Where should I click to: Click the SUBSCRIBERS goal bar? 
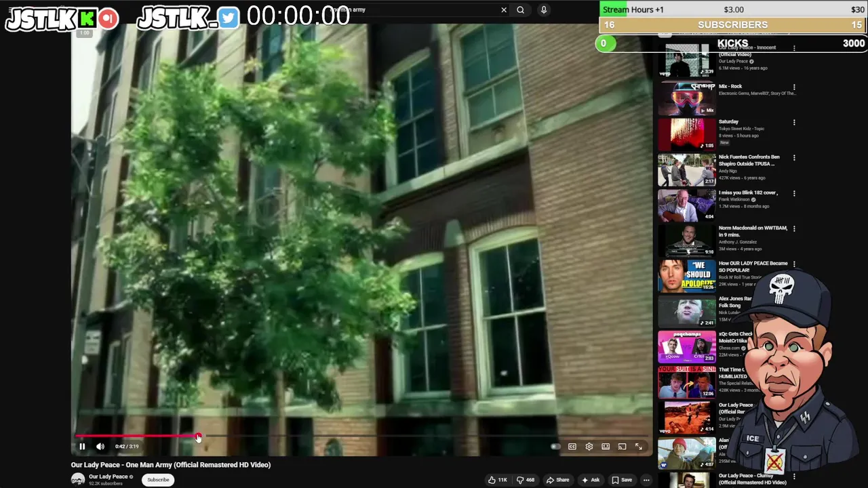pos(733,24)
